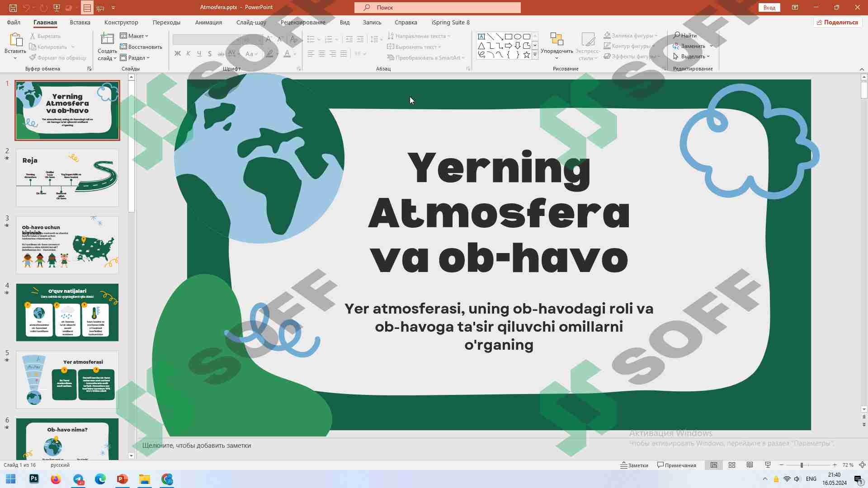Screen dimensions: 868x488
Task: Open Microsoft Edge from the taskbar
Action: pyautogui.click(x=100, y=479)
